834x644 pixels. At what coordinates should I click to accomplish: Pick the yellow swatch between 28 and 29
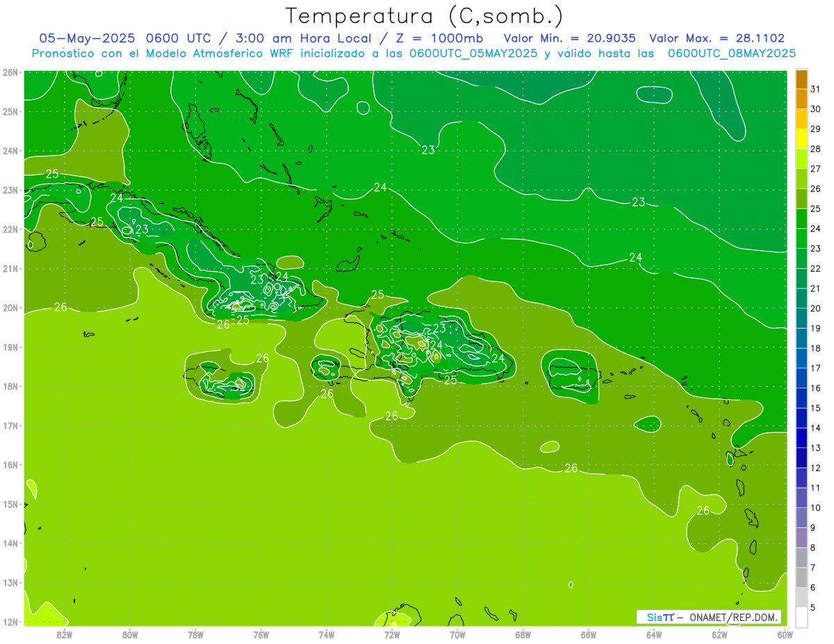click(x=801, y=139)
